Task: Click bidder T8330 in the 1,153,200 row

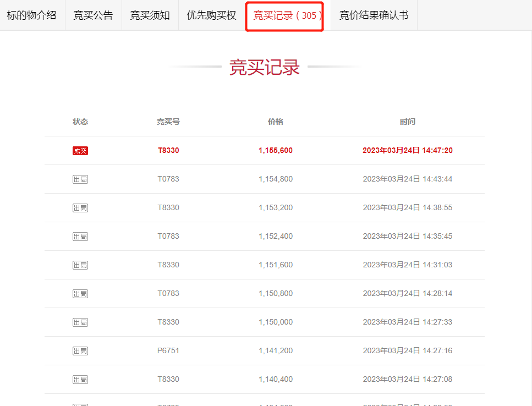Action: click(168, 207)
